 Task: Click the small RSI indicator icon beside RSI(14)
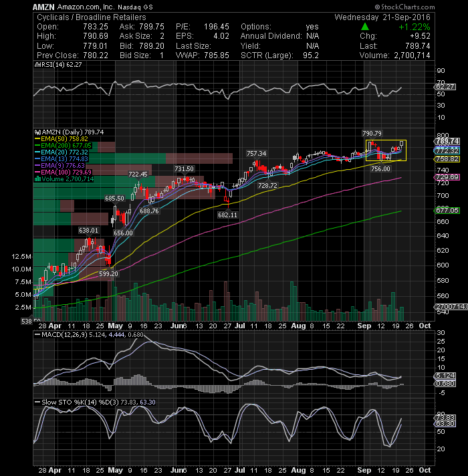37,65
